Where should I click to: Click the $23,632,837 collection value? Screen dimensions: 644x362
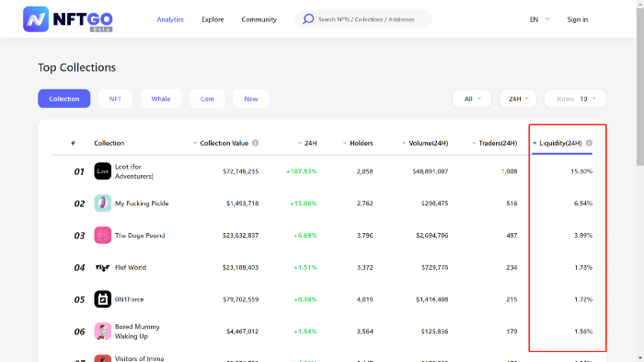241,235
